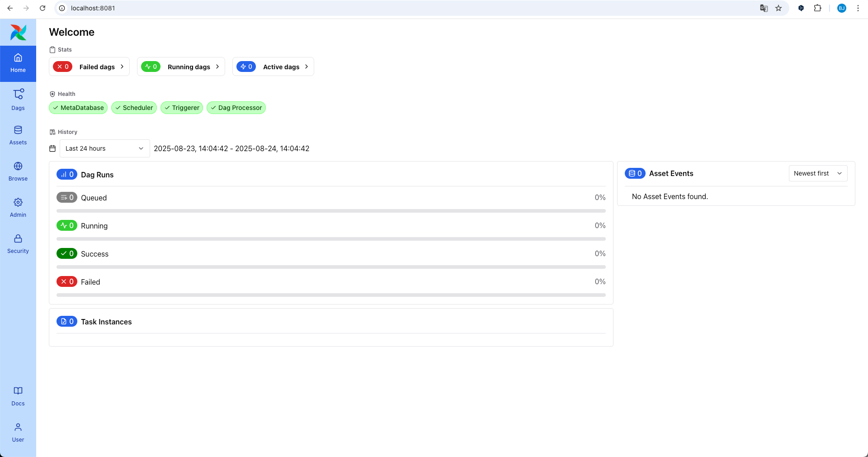Expand the Last 24 hours dropdown
The image size is (868, 457).
pos(104,148)
